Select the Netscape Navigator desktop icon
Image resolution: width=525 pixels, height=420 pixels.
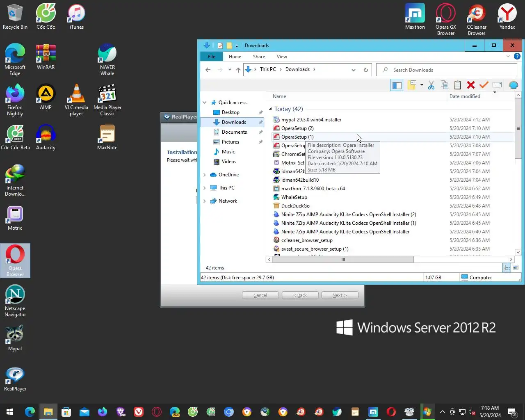click(15, 301)
